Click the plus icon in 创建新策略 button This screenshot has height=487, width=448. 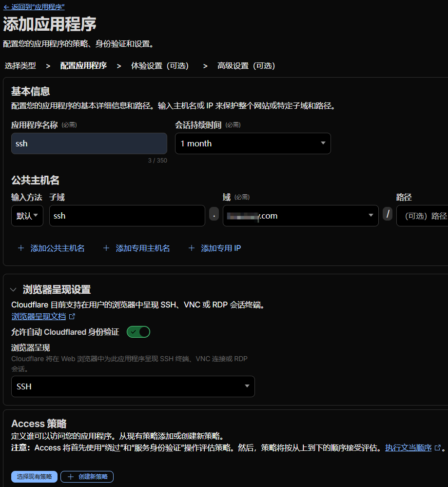click(x=71, y=477)
